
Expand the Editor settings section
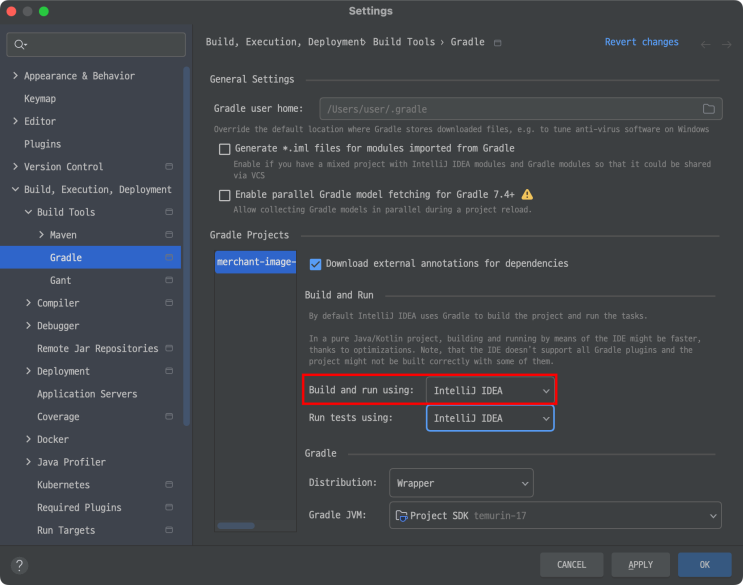pos(16,121)
